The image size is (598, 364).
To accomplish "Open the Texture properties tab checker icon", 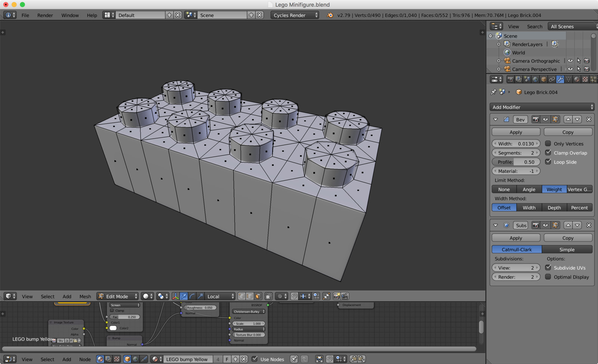I will click(x=585, y=79).
